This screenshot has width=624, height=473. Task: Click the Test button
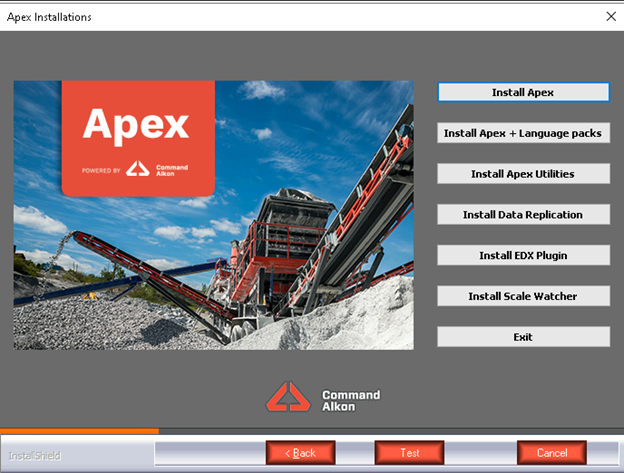pos(410,453)
